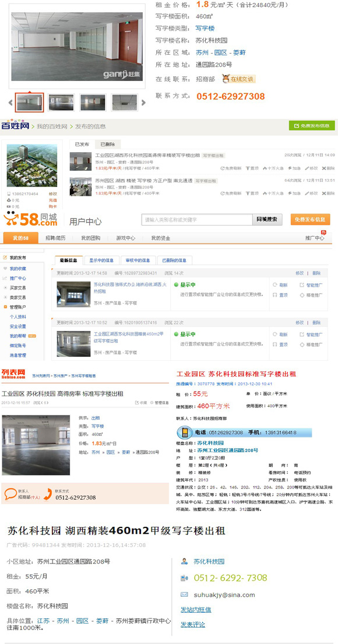
Task: Click the next photo arrow in gallery
Action: coord(143,102)
